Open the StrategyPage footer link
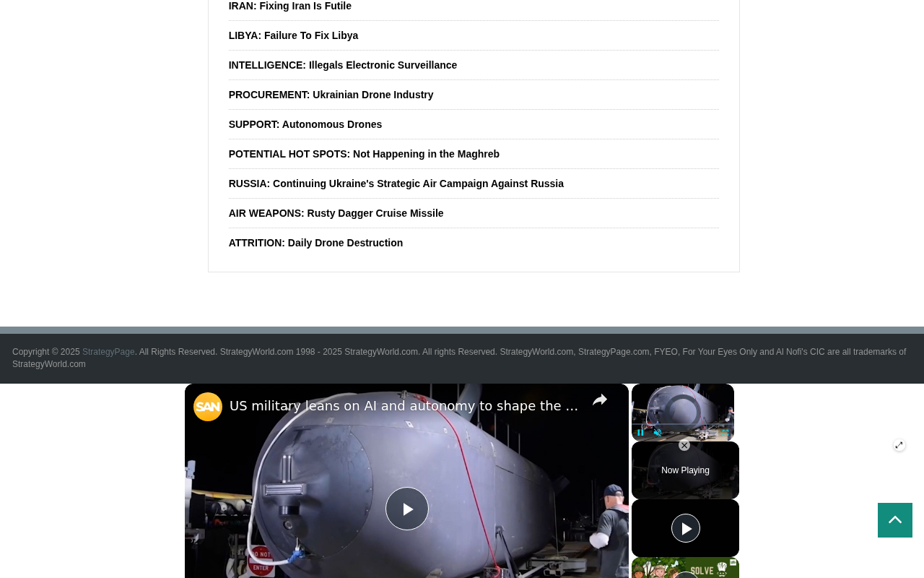This screenshot has width=924, height=578. [108, 352]
